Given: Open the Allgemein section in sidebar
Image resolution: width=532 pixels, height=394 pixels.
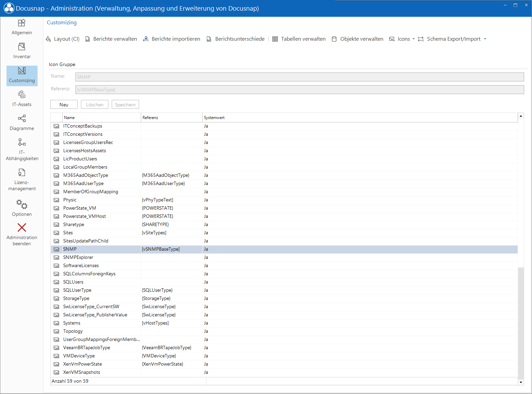Looking at the screenshot, I should [x=22, y=27].
